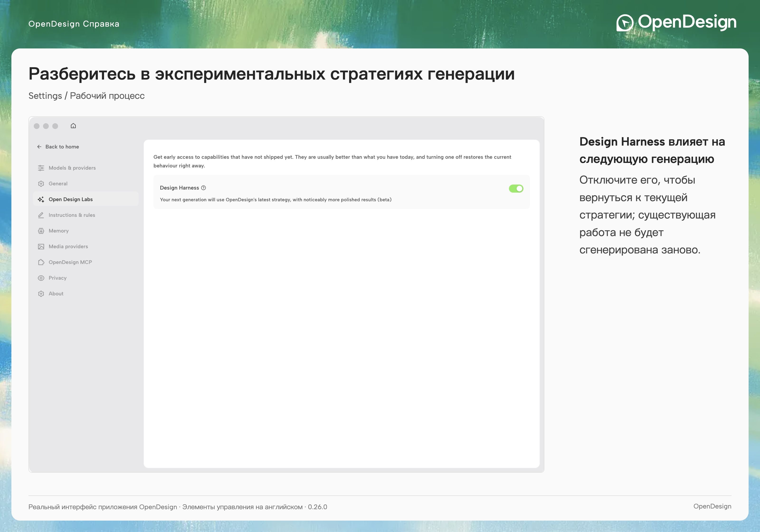The width and height of the screenshot is (760, 532).
Task: Click the brain icon beside Memory
Action: 41,231
